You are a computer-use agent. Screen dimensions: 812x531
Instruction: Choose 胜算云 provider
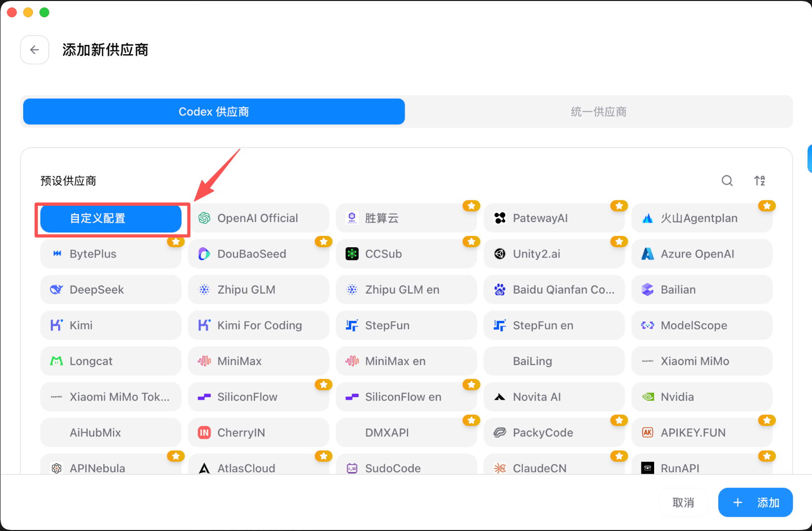coord(406,218)
